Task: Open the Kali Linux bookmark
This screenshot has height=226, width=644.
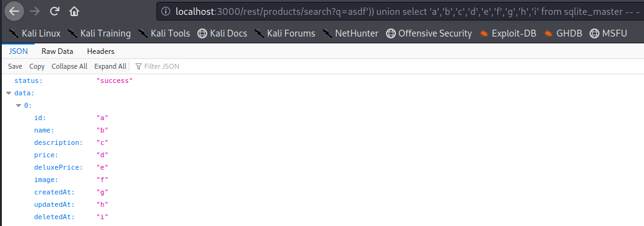Action: click(35, 33)
